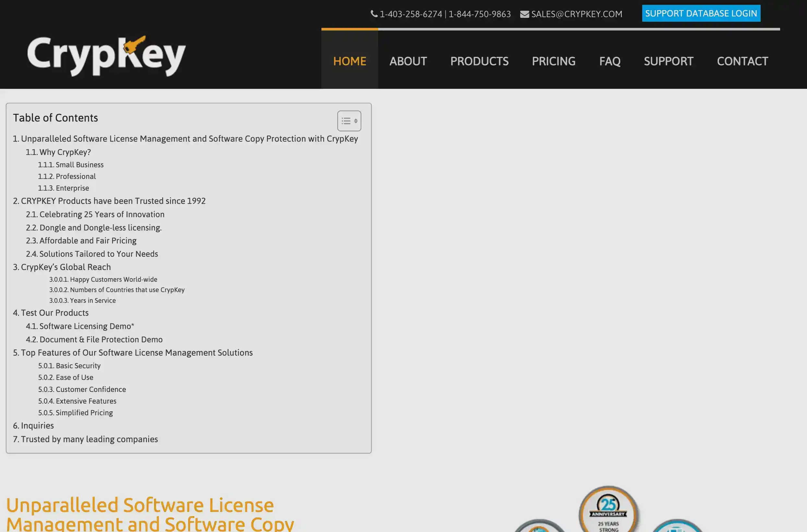This screenshot has height=532, width=807.
Task: Click the phone icon beside 1-403-258-6274
Action: [x=374, y=14]
